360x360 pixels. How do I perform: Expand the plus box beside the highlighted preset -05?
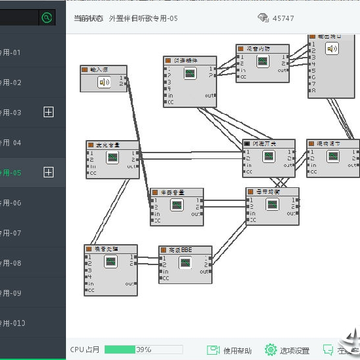49,172
